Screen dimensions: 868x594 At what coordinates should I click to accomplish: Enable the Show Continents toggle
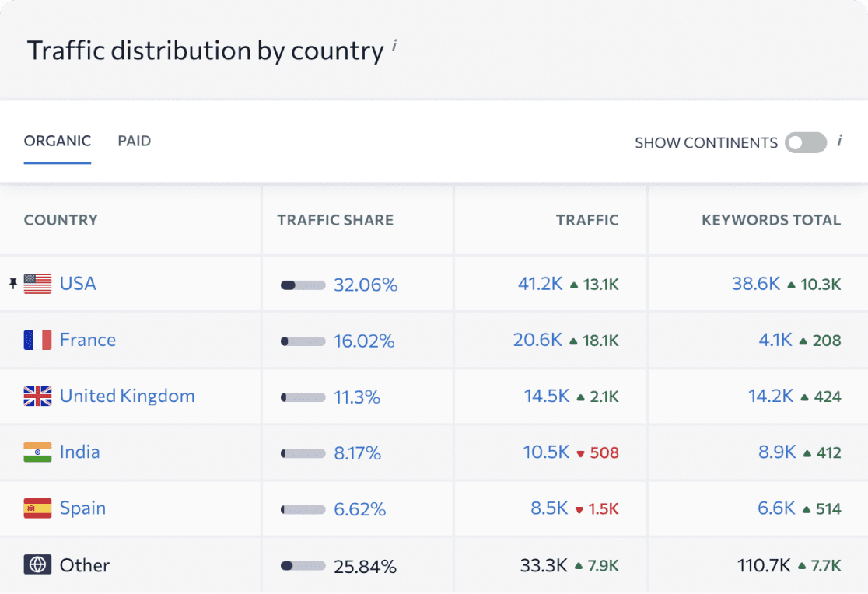pos(805,142)
